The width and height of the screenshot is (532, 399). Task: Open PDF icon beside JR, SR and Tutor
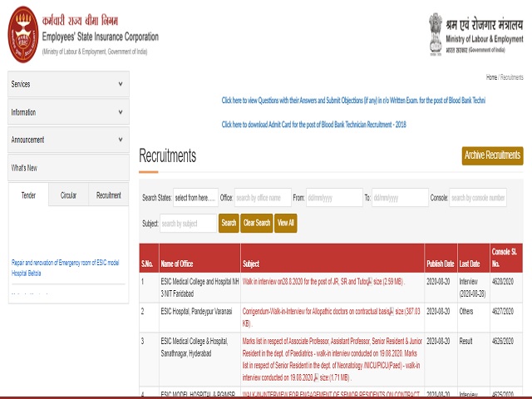[369, 282]
